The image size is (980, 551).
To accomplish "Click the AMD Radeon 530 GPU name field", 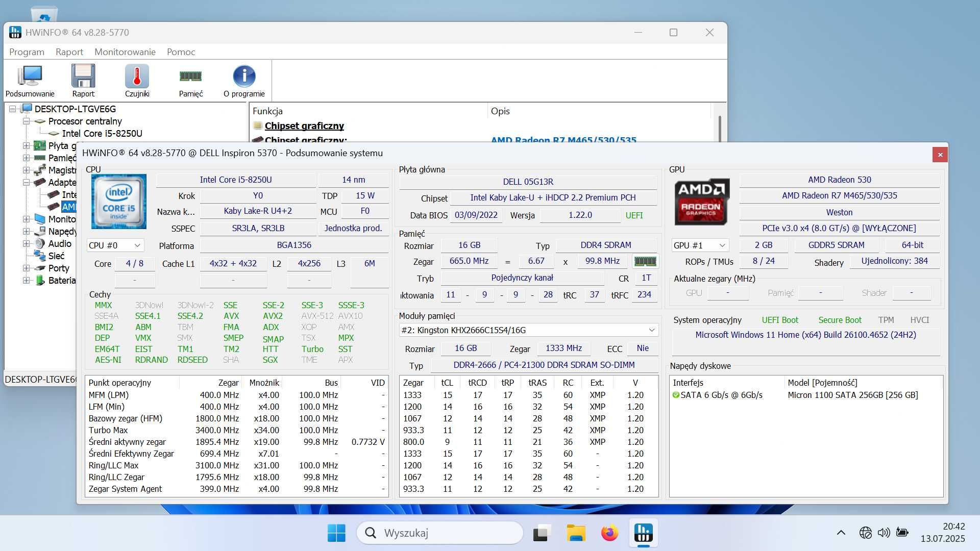I will click(839, 180).
